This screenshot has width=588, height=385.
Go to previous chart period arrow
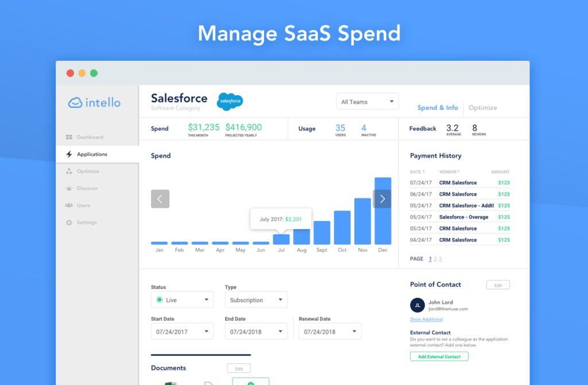coord(160,199)
